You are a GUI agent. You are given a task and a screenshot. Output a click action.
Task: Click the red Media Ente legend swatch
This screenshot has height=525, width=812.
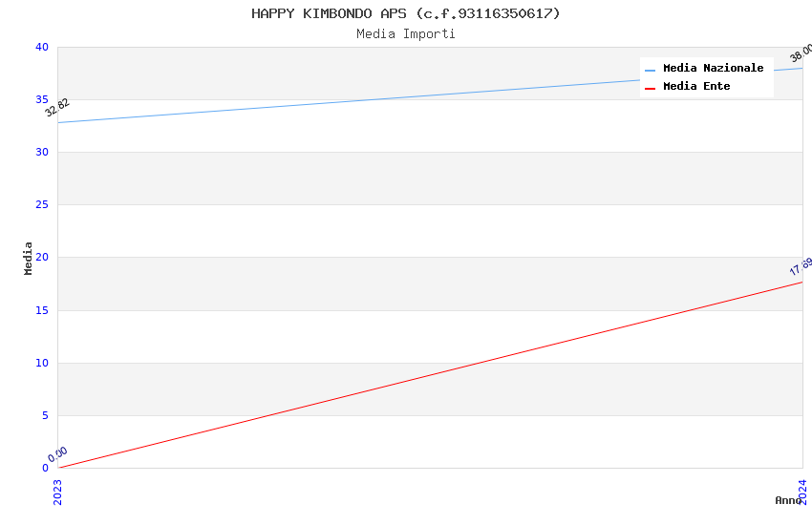tap(650, 89)
